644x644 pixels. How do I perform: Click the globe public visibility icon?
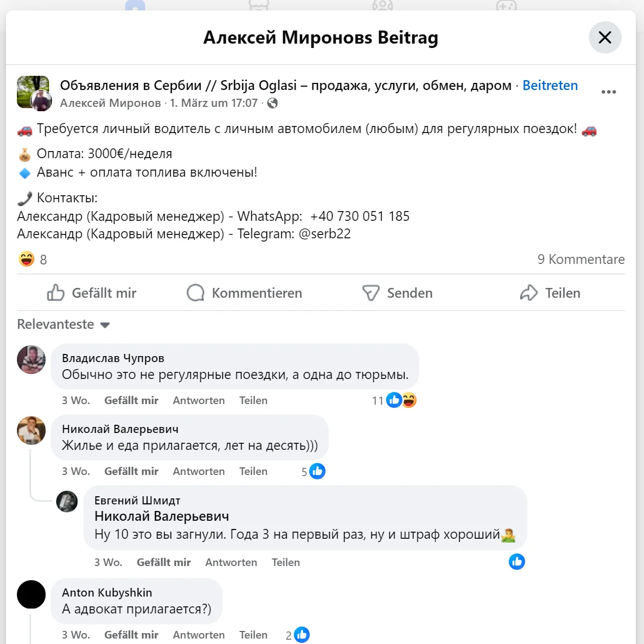273,103
